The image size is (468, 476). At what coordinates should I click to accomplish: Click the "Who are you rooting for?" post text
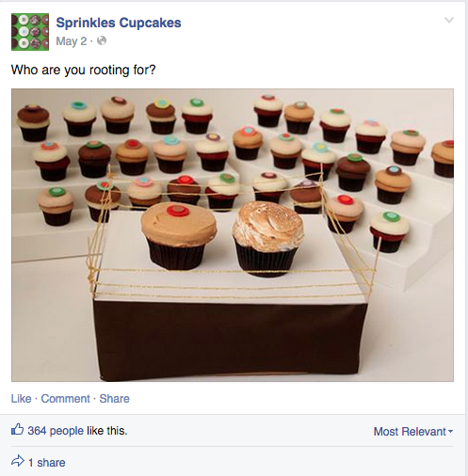click(83, 70)
